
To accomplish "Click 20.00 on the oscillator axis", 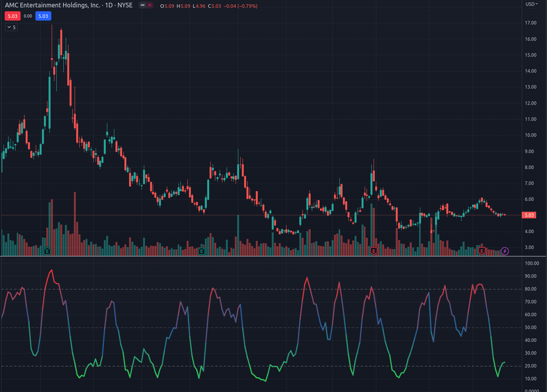I will click(531, 366).
